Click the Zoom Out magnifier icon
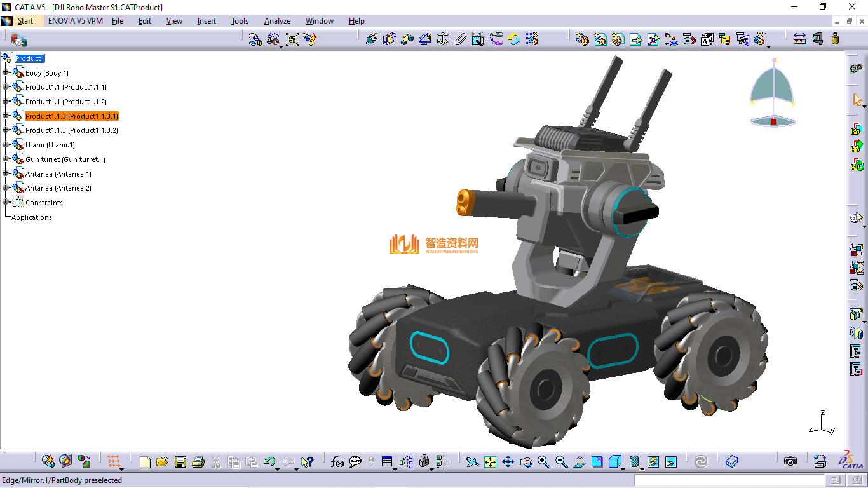This screenshot has width=868, height=488. 561,462
